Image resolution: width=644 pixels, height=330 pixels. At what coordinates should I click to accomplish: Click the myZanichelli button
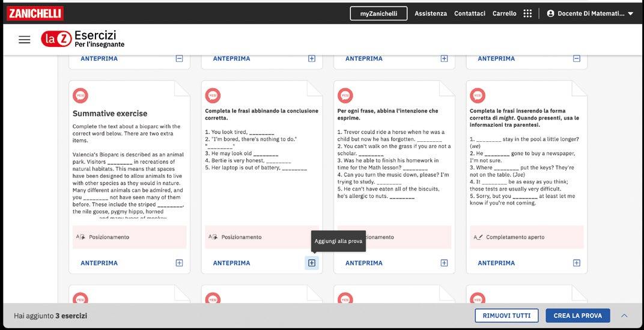(x=378, y=14)
